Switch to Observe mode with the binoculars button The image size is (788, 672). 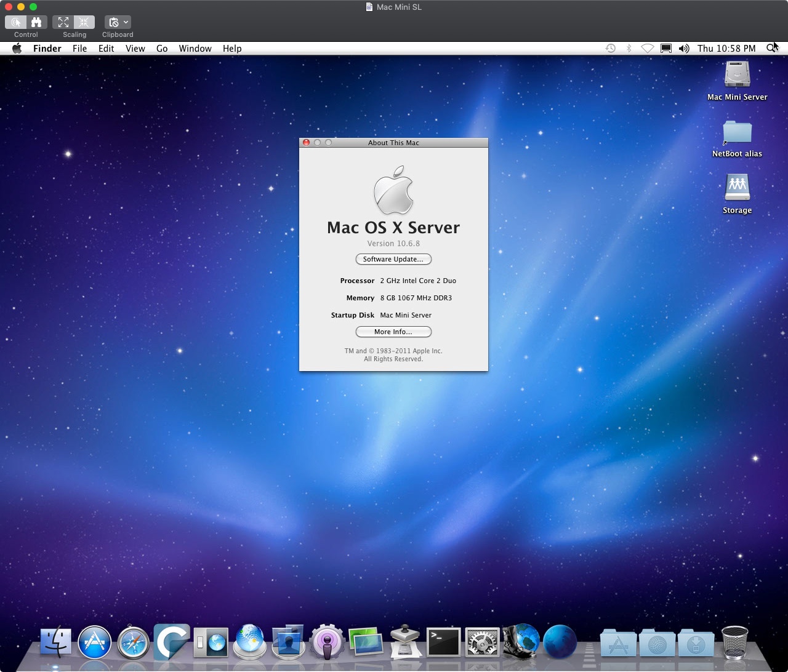click(x=36, y=22)
